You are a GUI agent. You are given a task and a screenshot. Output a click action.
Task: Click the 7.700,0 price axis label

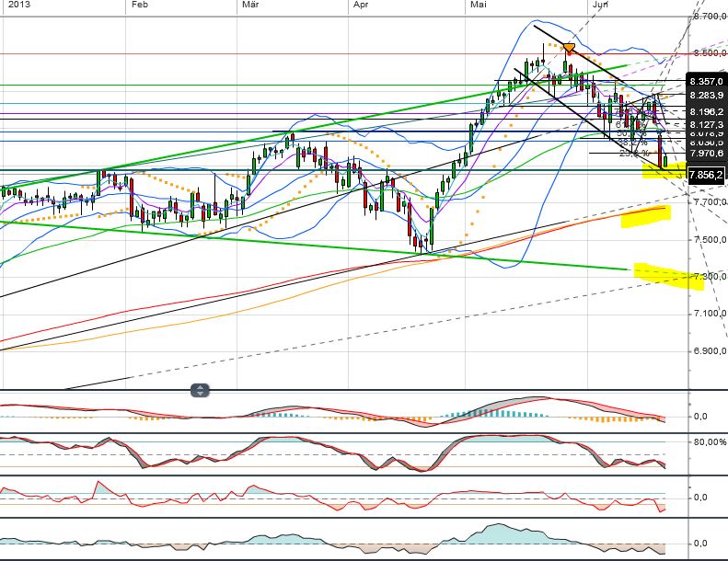point(711,202)
